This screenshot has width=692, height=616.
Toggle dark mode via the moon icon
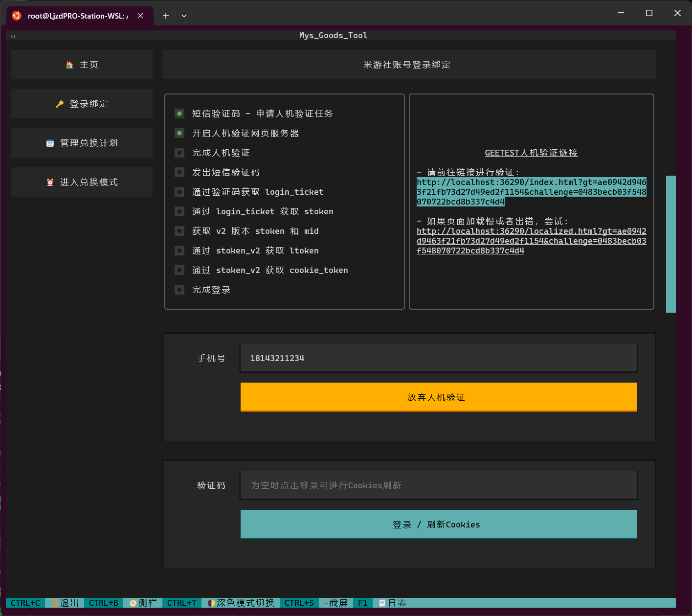(210, 603)
